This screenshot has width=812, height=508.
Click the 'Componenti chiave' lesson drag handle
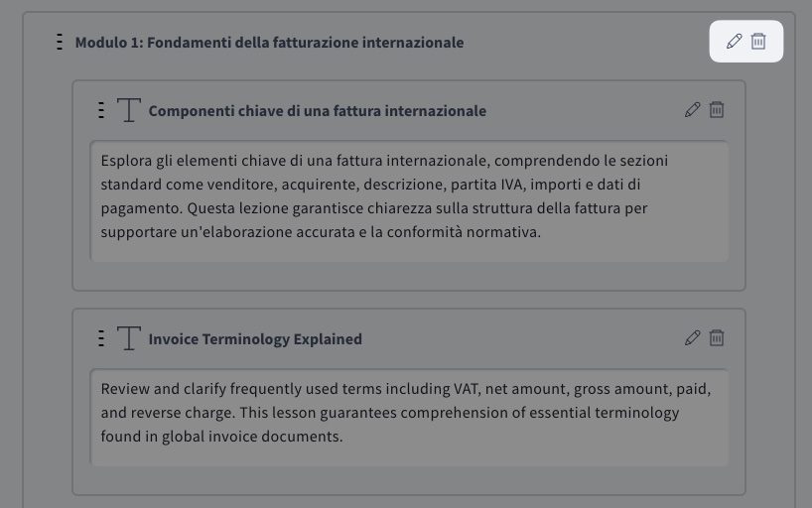pos(101,110)
